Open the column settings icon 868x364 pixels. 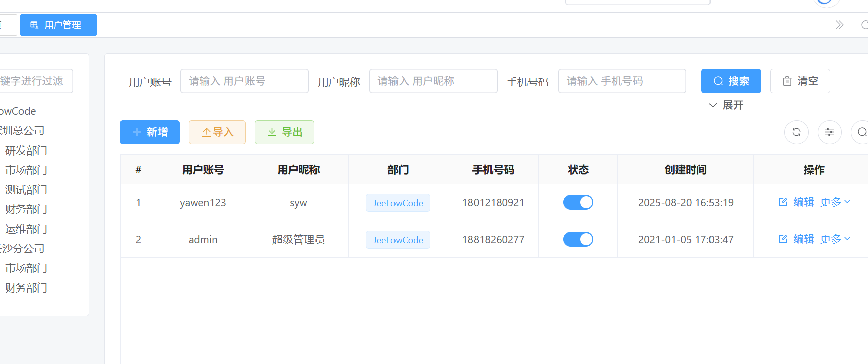(829, 132)
